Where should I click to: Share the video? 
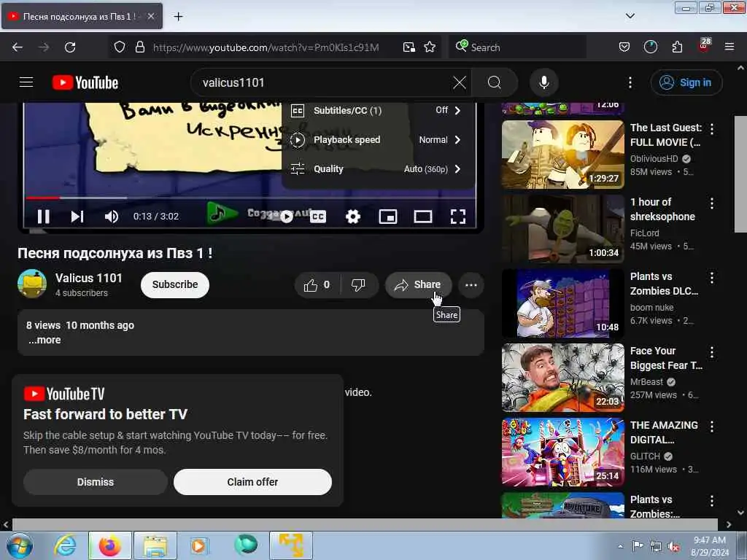[x=418, y=285]
